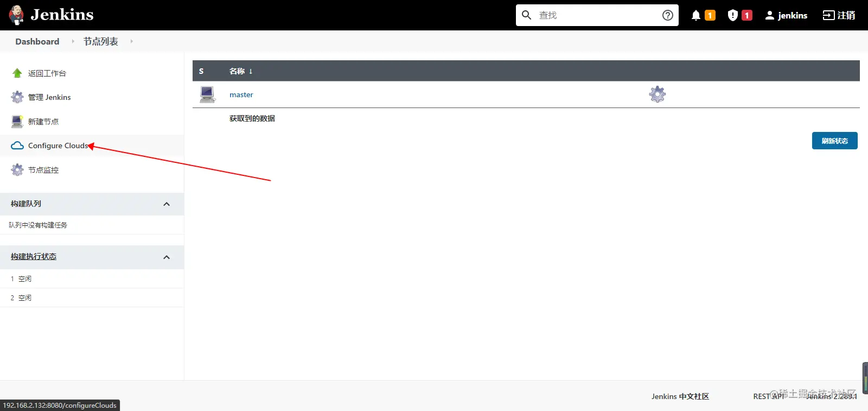Open 节点监控 sidebar item
The height and width of the screenshot is (411, 868).
pyautogui.click(x=43, y=170)
